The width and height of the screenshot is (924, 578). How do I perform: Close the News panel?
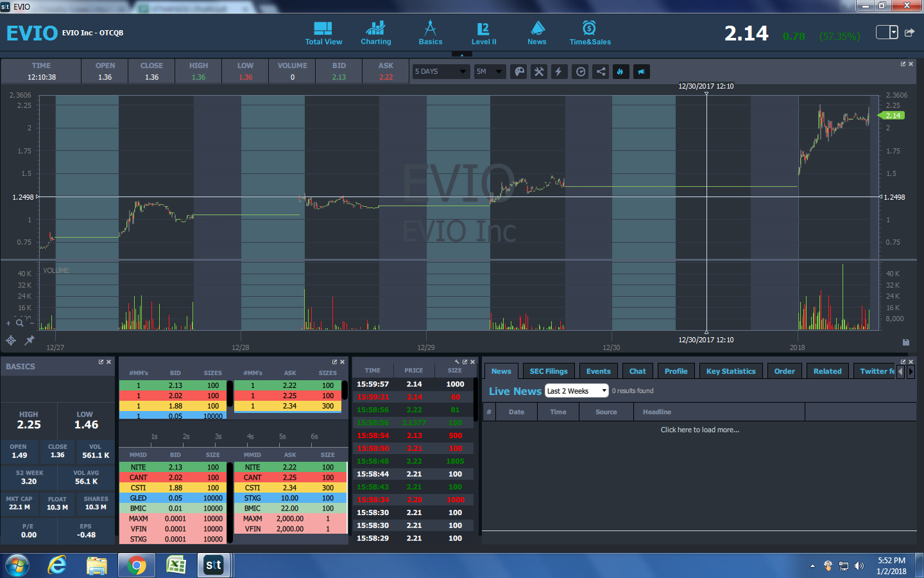point(911,362)
